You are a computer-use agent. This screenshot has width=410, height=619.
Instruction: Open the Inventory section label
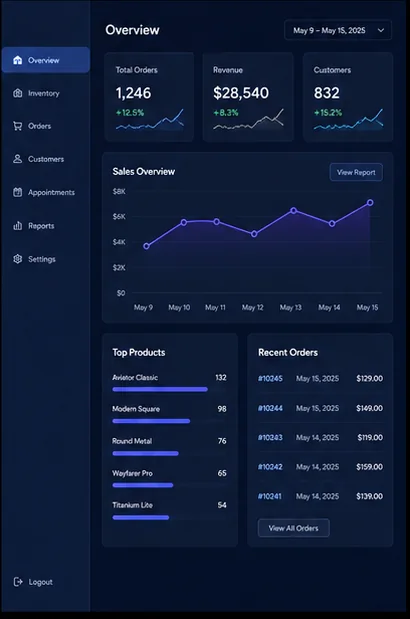(43, 94)
